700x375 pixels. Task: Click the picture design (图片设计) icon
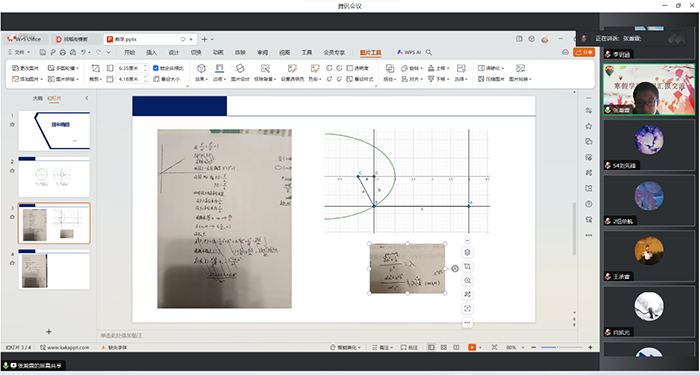tap(240, 68)
